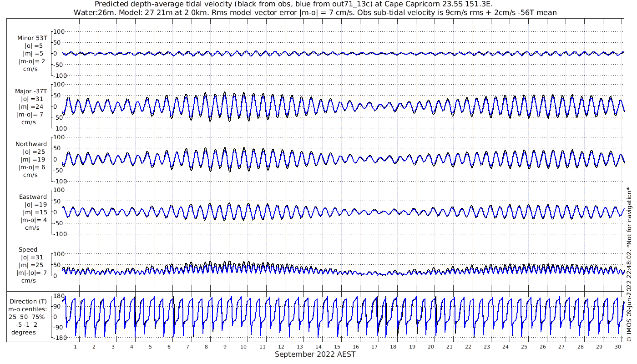
Task: Click '|o| =25' under Northward
Action: [34, 152]
